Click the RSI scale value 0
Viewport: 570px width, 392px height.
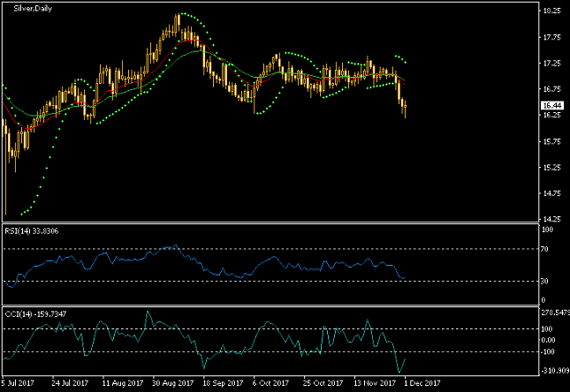(543, 300)
